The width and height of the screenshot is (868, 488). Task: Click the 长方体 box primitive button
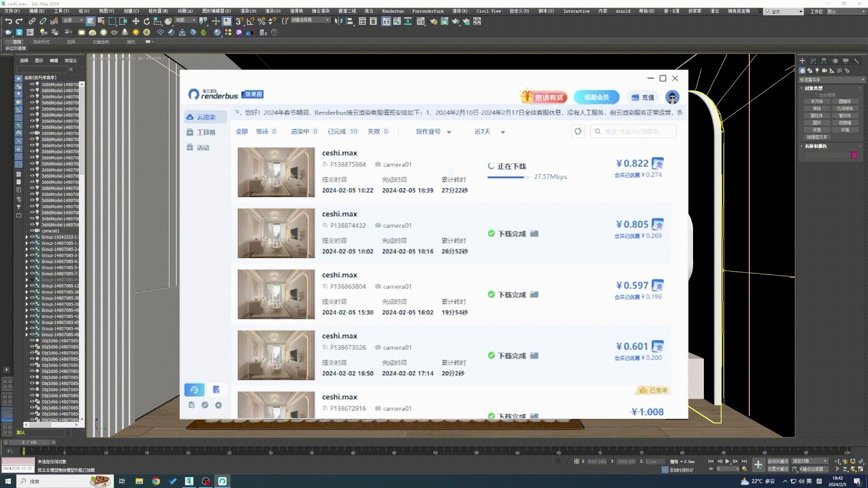(816, 102)
